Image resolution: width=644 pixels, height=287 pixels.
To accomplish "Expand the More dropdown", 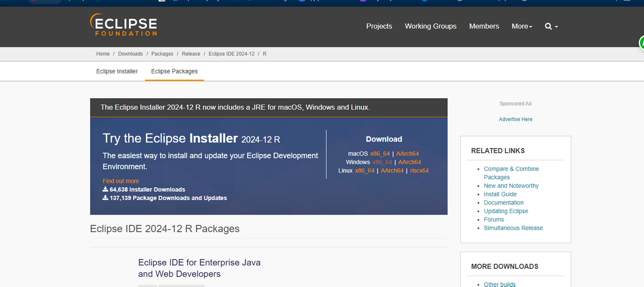I will click(x=522, y=26).
